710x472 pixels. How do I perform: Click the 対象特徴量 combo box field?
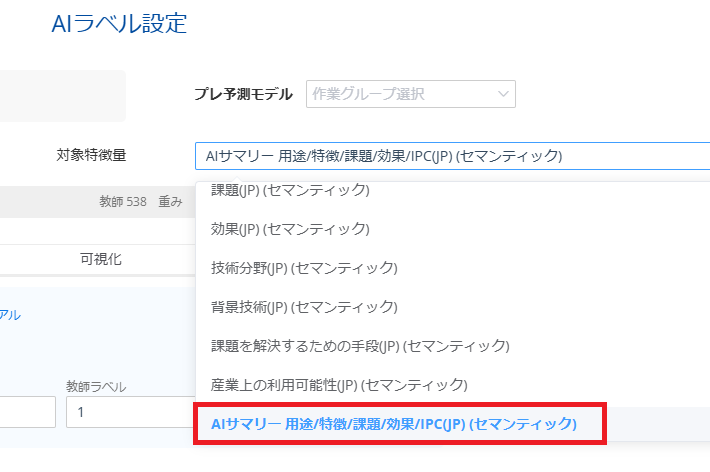(450, 156)
